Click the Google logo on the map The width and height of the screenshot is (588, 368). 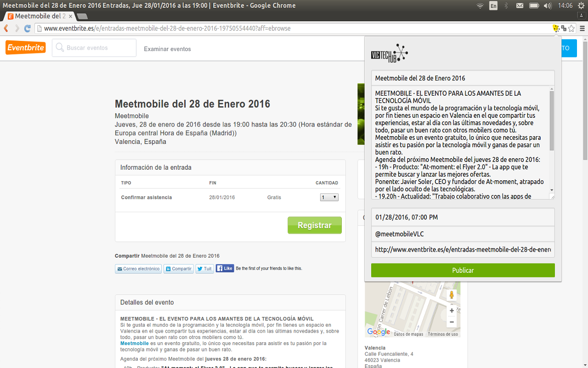pos(379,332)
